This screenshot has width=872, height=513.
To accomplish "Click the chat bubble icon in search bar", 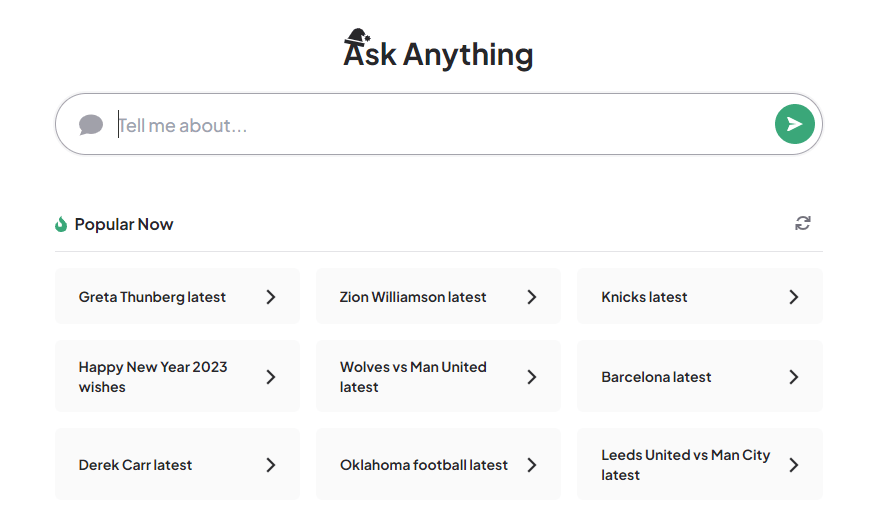I will (x=91, y=125).
